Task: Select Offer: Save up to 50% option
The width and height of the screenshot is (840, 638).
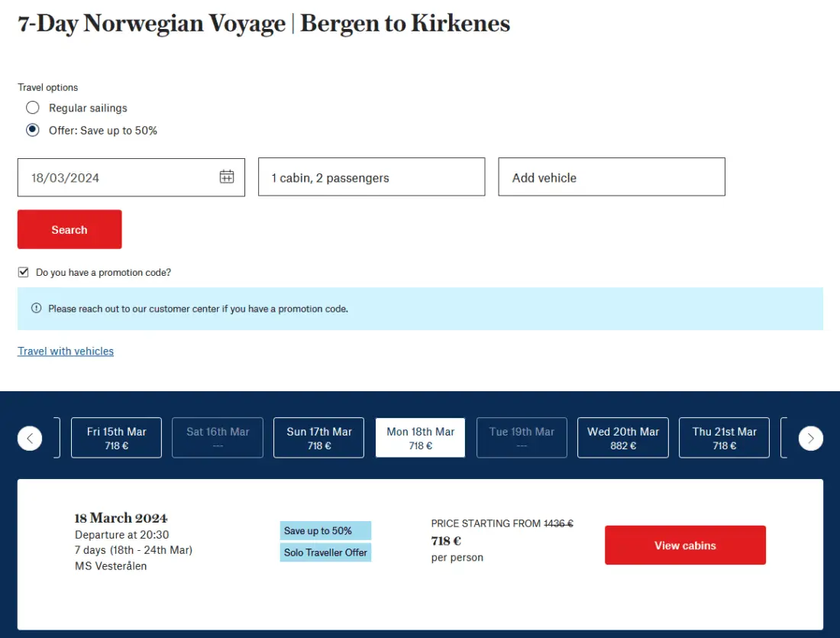Action: [33, 130]
